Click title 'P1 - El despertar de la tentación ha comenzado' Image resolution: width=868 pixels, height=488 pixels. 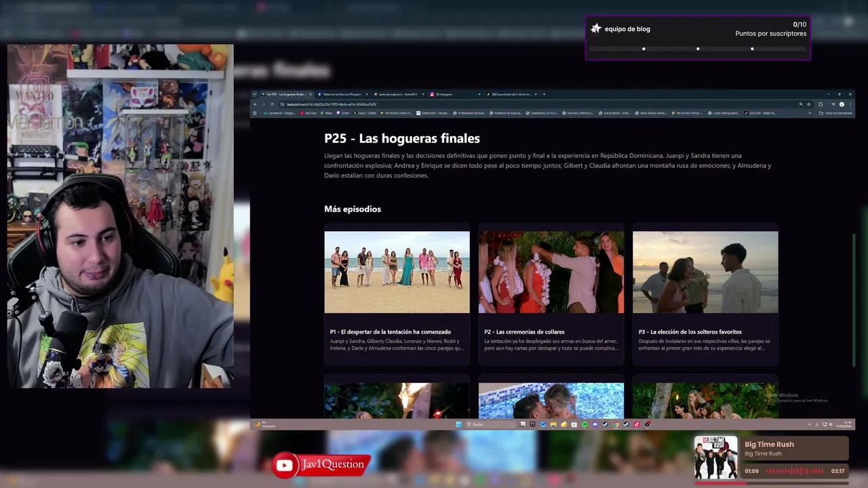tap(391, 332)
